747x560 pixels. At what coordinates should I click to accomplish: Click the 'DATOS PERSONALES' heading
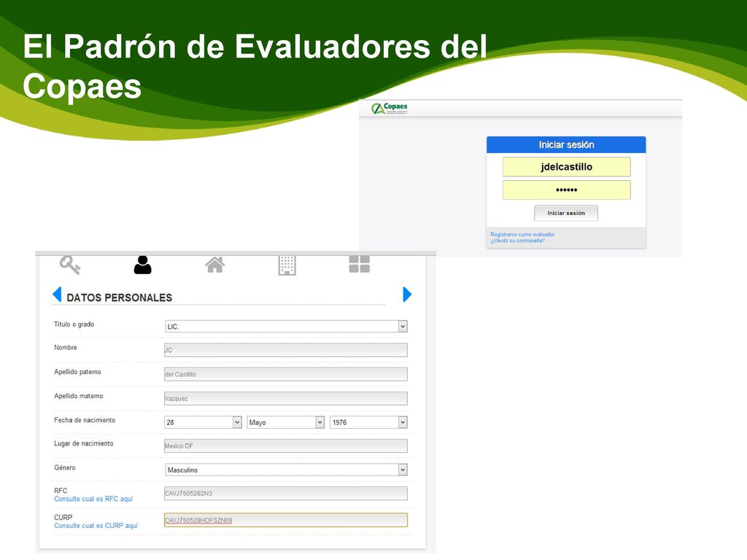(x=119, y=297)
